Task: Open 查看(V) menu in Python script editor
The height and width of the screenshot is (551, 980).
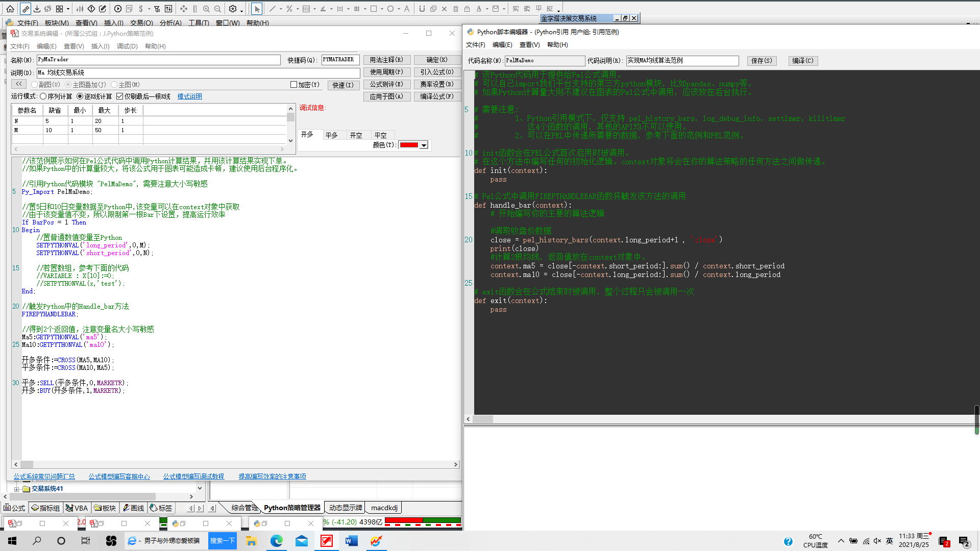Action: (x=529, y=45)
